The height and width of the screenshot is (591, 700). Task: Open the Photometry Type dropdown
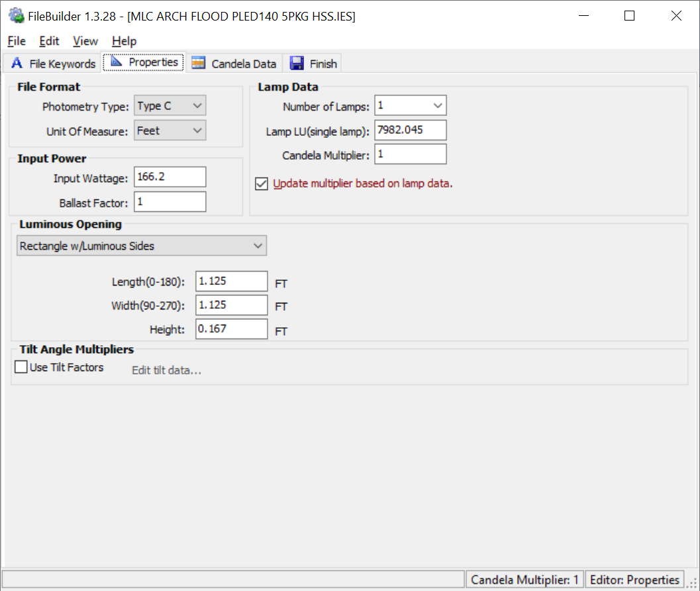pos(170,106)
